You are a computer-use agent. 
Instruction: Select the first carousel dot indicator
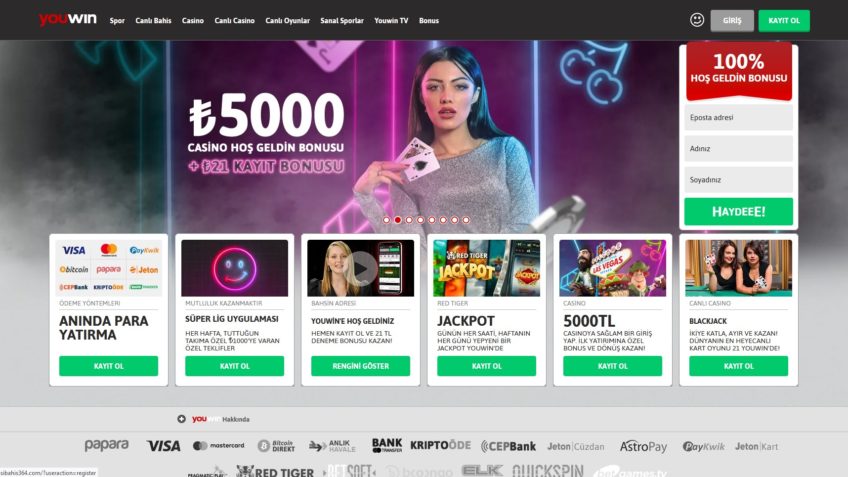pos(386,220)
